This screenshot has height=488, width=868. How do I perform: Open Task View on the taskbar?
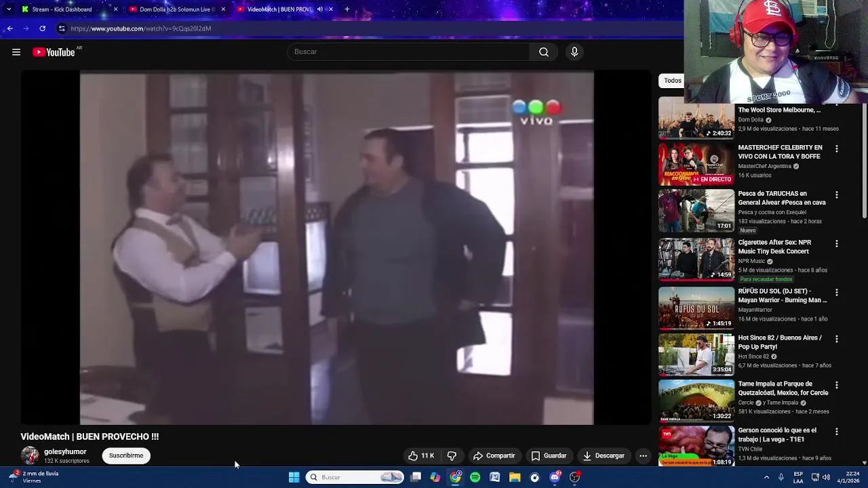(x=416, y=477)
